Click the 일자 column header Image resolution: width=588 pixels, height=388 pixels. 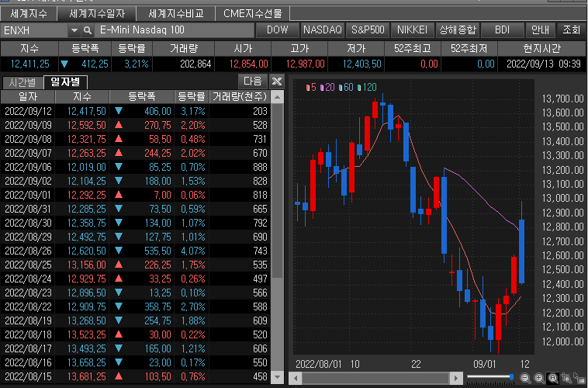(28, 97)
